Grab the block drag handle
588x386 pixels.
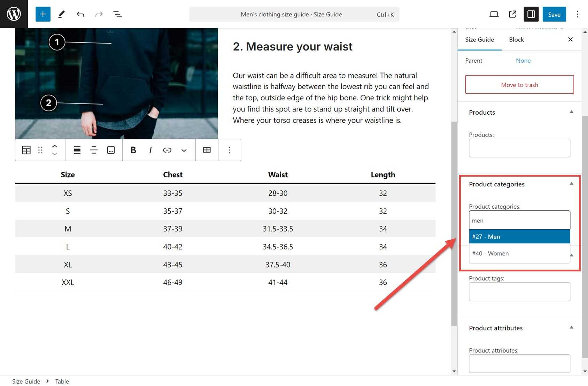40,150
